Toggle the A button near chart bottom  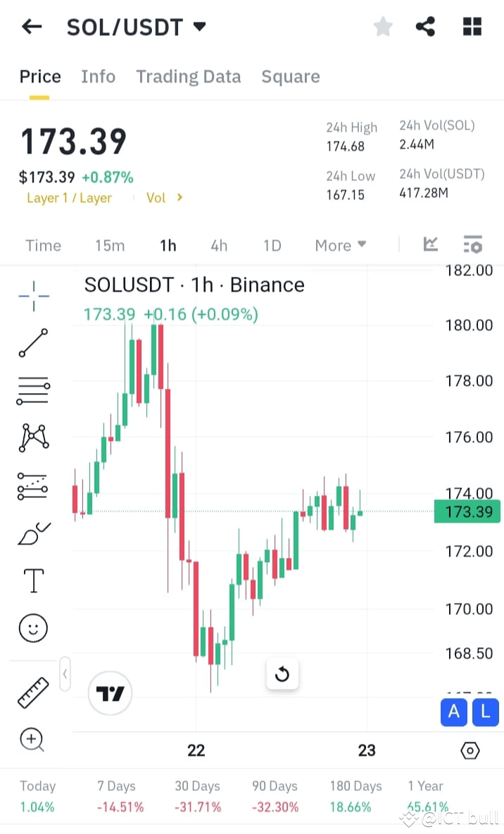coord(453,712)
